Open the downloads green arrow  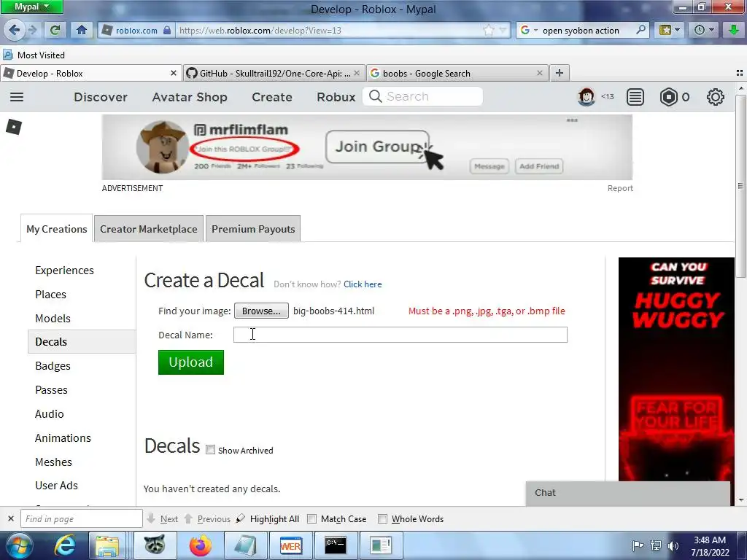tap(734, 30)
